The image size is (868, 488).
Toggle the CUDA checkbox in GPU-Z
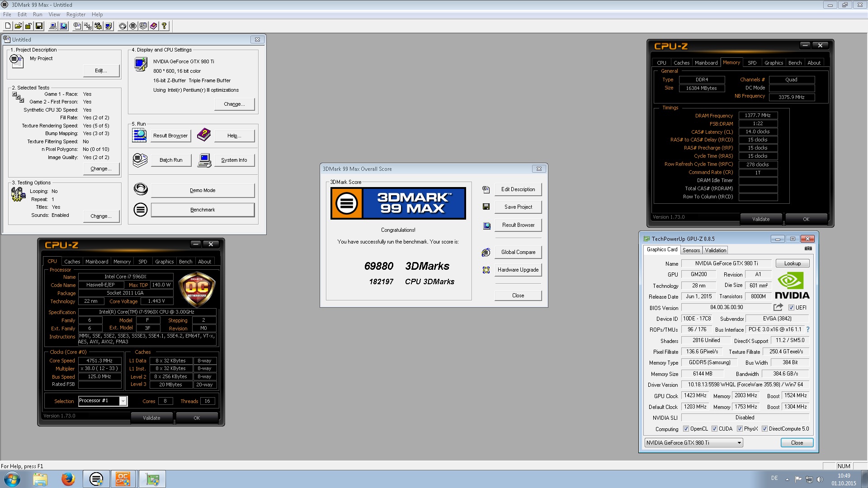coord(714,429)
